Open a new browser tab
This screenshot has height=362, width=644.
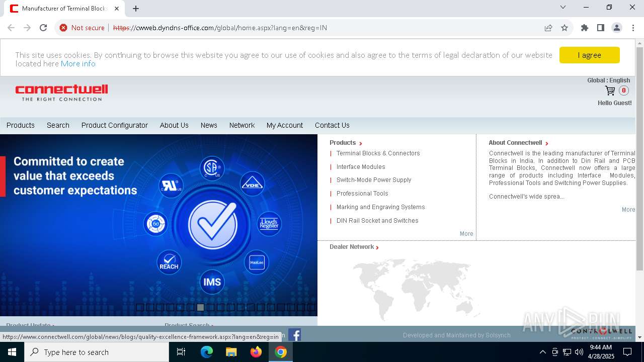point(136,9)
